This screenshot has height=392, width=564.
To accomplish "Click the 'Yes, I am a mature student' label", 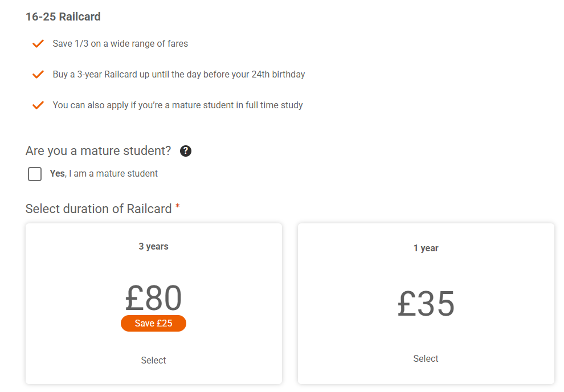I will click(104, 173).
